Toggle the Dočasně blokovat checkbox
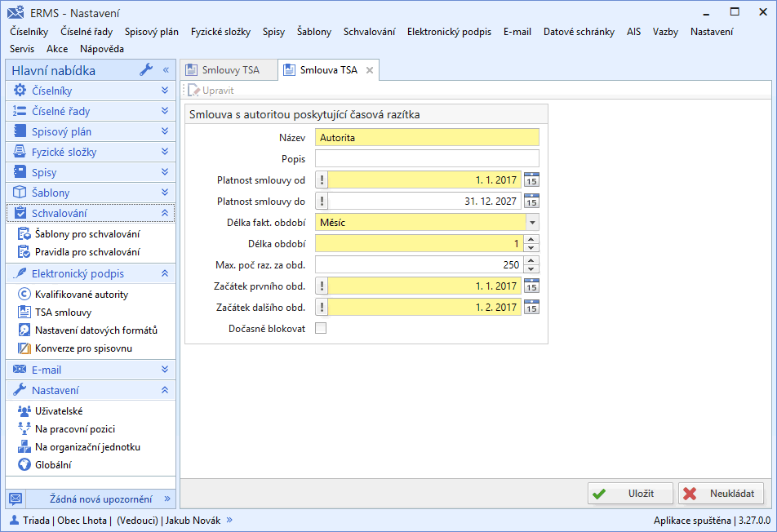777x532 pixels. click(321, 328)
